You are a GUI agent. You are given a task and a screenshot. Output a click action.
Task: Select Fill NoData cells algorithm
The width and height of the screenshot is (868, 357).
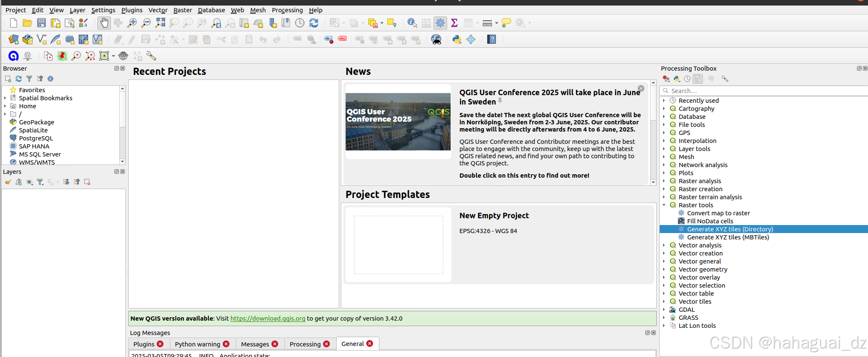coord(710,221)
